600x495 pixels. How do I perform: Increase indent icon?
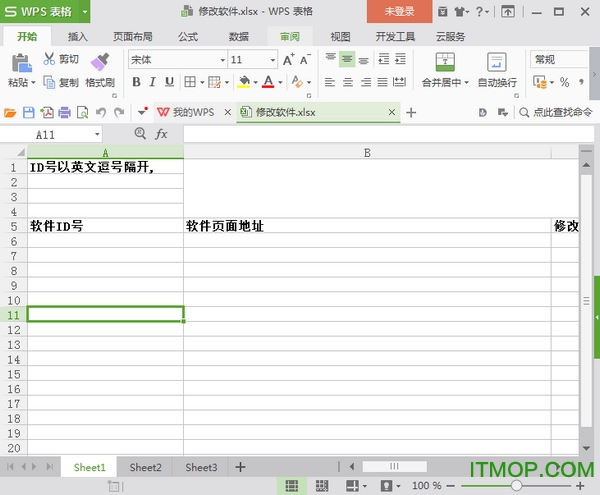[400, 59]
